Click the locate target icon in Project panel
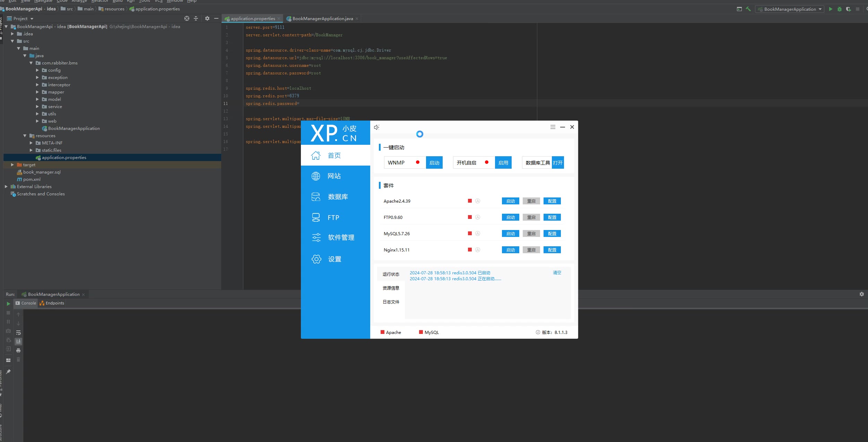The width and height of the screenshot is (868, 442). 187,18
